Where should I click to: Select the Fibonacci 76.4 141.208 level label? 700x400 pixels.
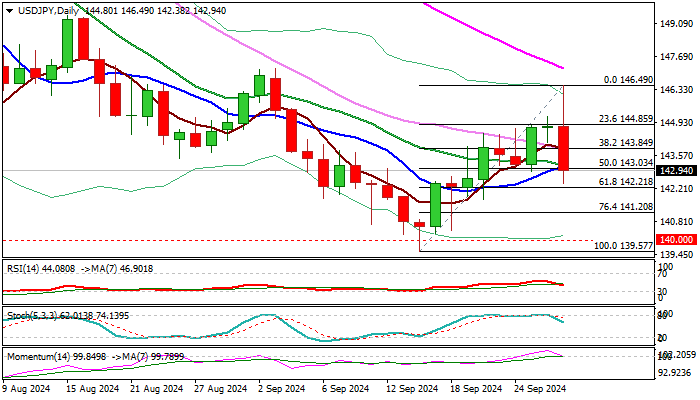pos(625,207)
